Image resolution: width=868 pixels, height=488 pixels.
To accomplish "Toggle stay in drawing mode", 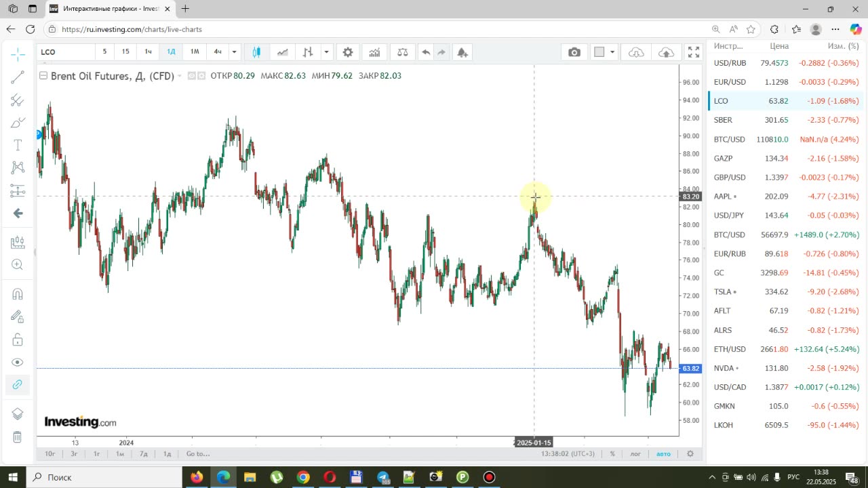I will point(18,317).
